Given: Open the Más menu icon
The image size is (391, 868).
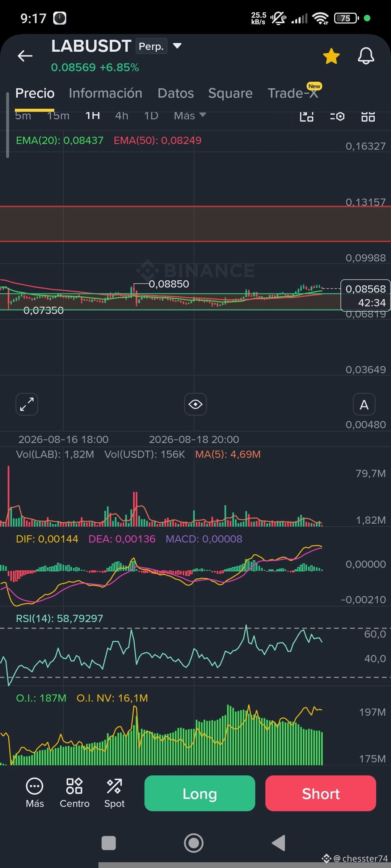Looking at the screenshot, I should (x=35, y=793).
